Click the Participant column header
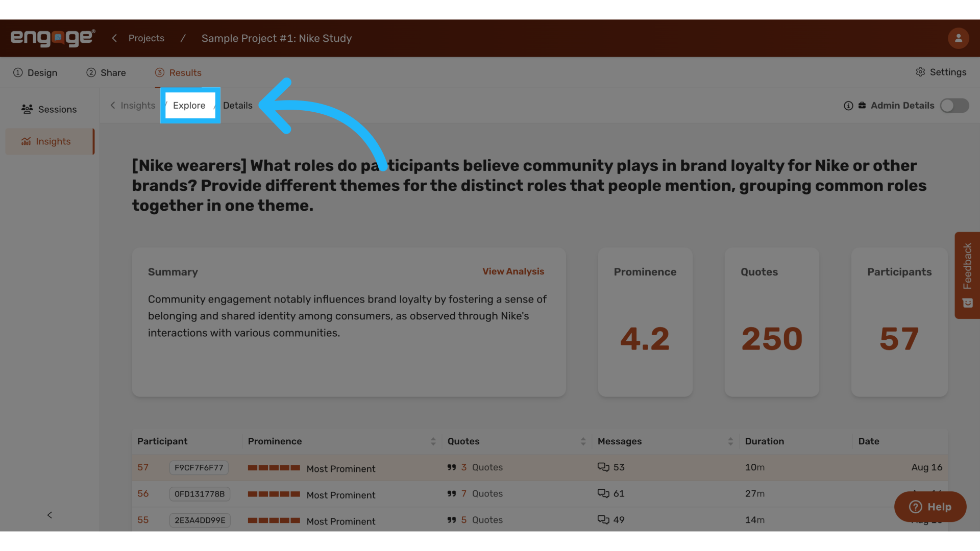Image resolution: width=980 pixels, height=551 pixels. (x=162, y=441)
